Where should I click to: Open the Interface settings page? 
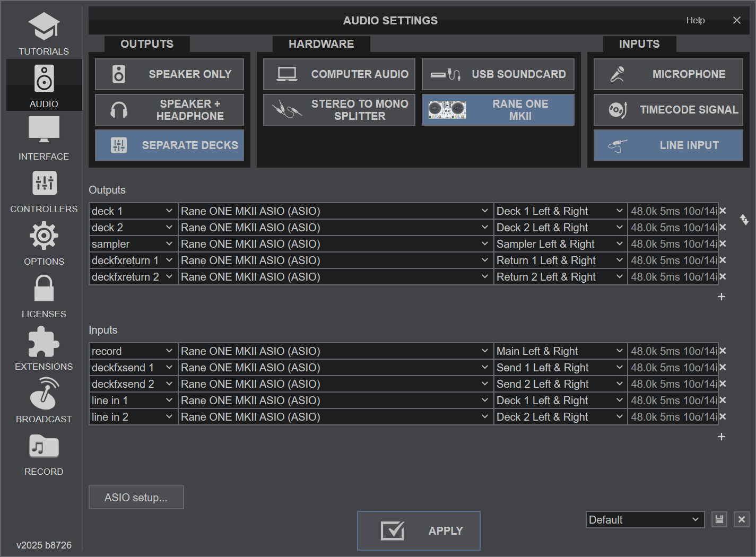pyautogui.click(x=44, y=138)
